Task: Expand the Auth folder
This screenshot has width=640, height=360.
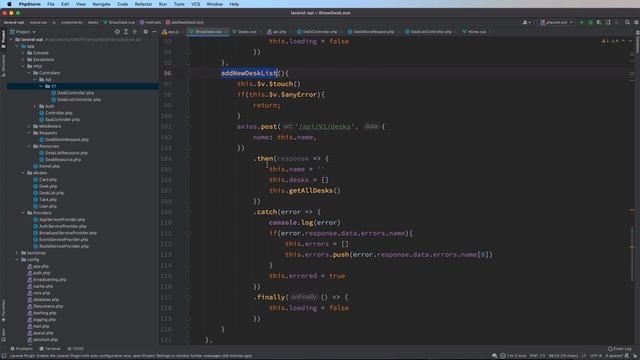Action: 35,107
